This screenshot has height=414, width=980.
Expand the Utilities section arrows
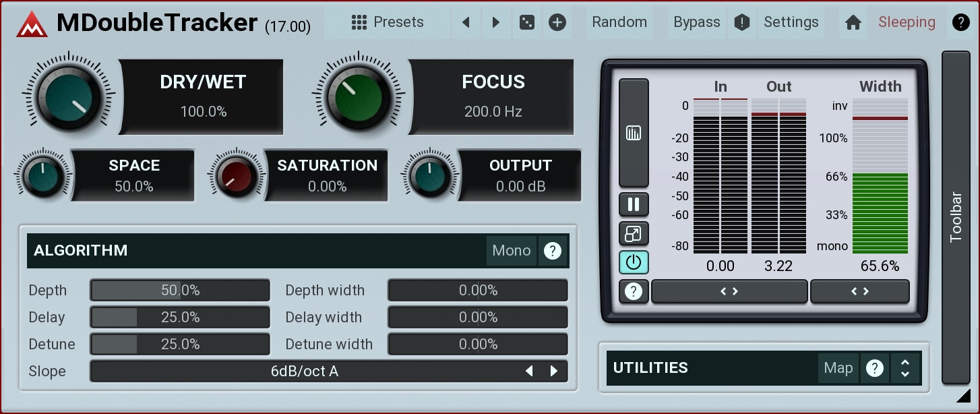coord(905,368)
